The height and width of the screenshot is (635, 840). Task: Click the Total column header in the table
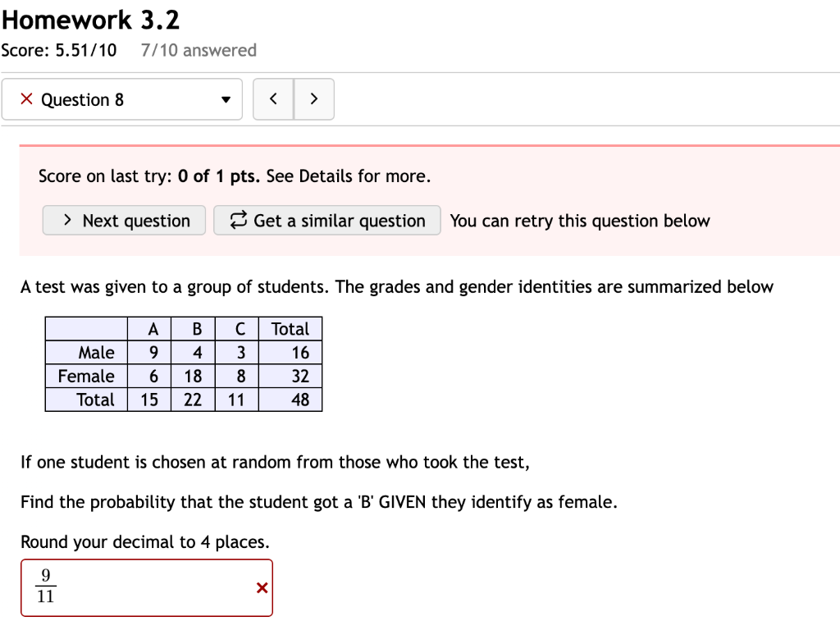(x=290, y=328)
